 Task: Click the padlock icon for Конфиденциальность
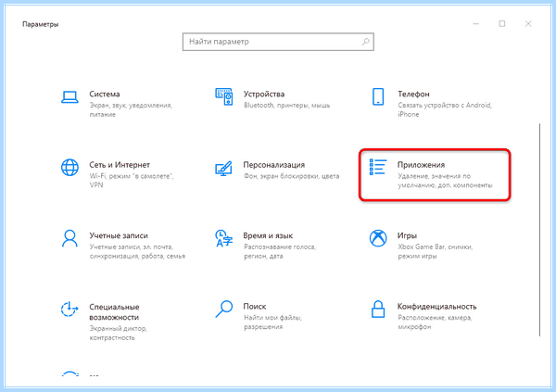point(378,309)
